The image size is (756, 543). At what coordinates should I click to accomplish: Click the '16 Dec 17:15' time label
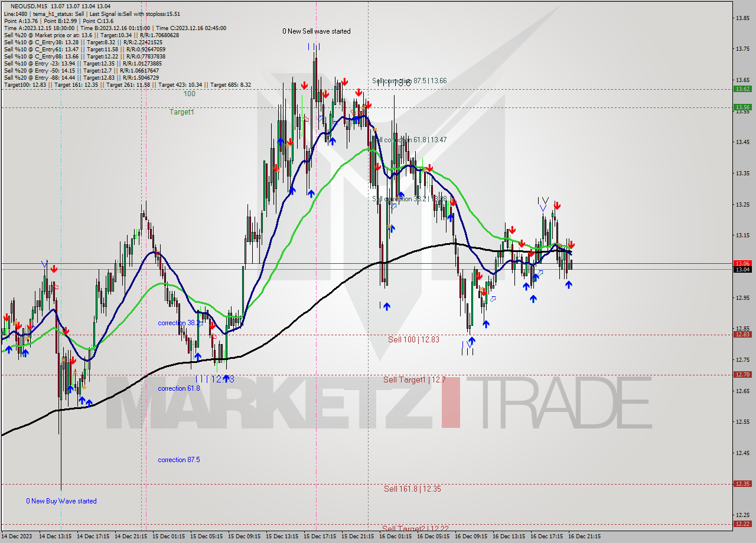547,537
